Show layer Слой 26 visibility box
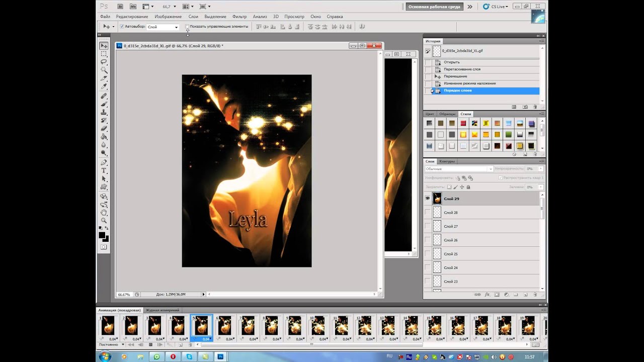 pyautogui.click(x=428, y=240)
